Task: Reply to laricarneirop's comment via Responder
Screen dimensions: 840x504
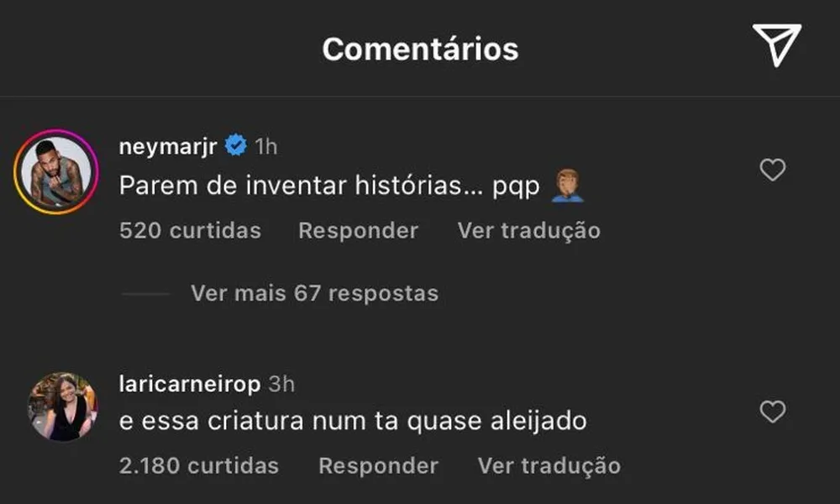Action: 378,465
